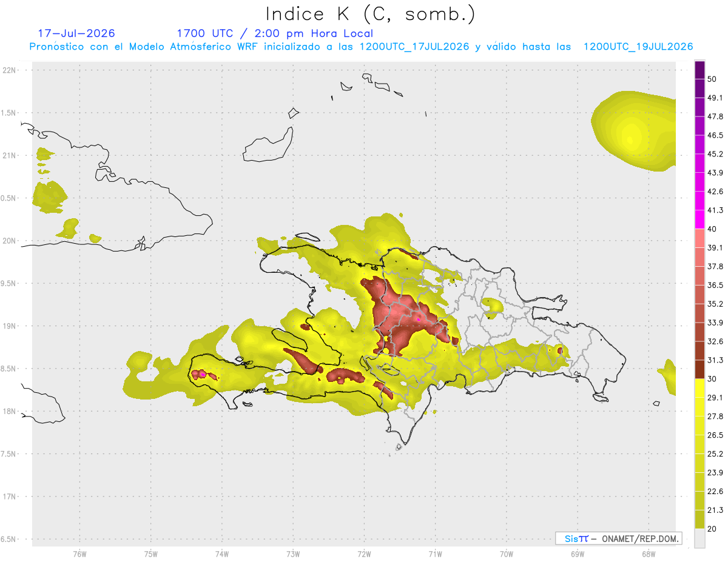Screen dimensions: 728x562
Task: Pick the dark purple swatch above 50
Action: [699, 70]
